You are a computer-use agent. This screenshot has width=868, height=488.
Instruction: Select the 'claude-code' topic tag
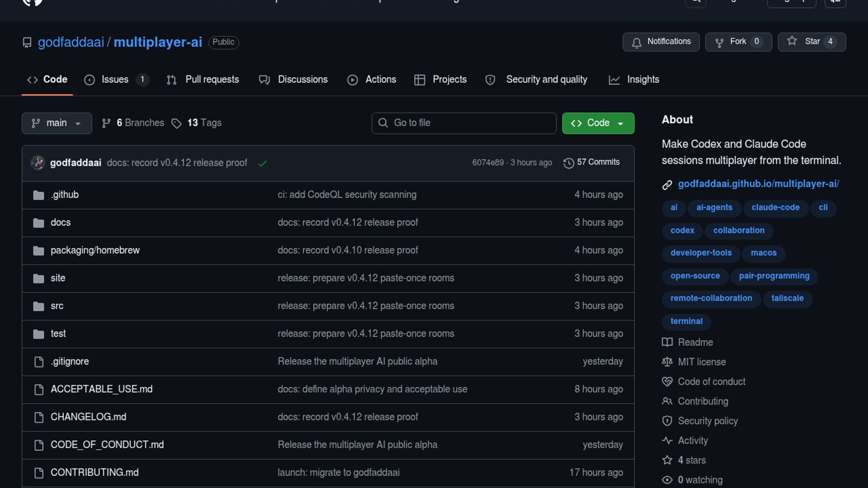(776, 208)
